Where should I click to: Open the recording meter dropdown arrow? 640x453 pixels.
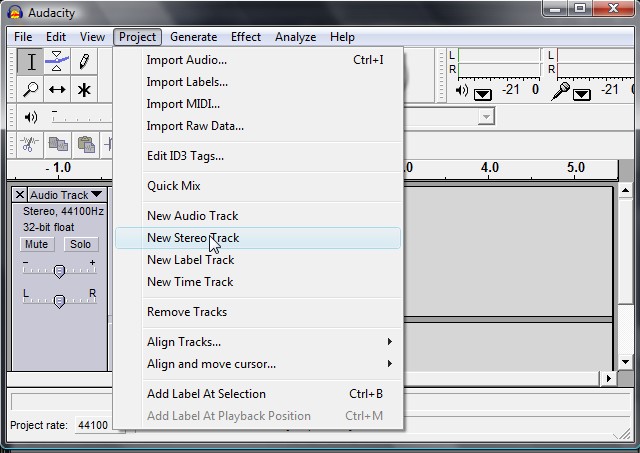(582, 95)
